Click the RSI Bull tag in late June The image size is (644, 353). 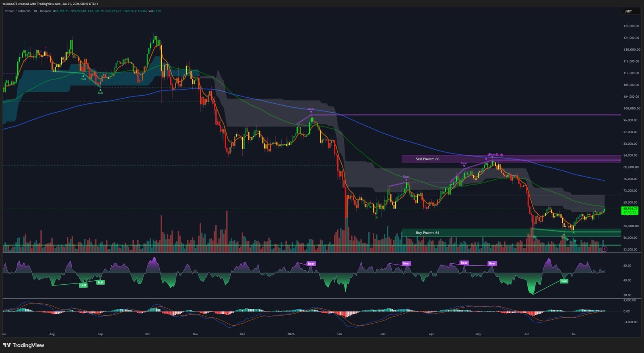click(x=564, y=281)
